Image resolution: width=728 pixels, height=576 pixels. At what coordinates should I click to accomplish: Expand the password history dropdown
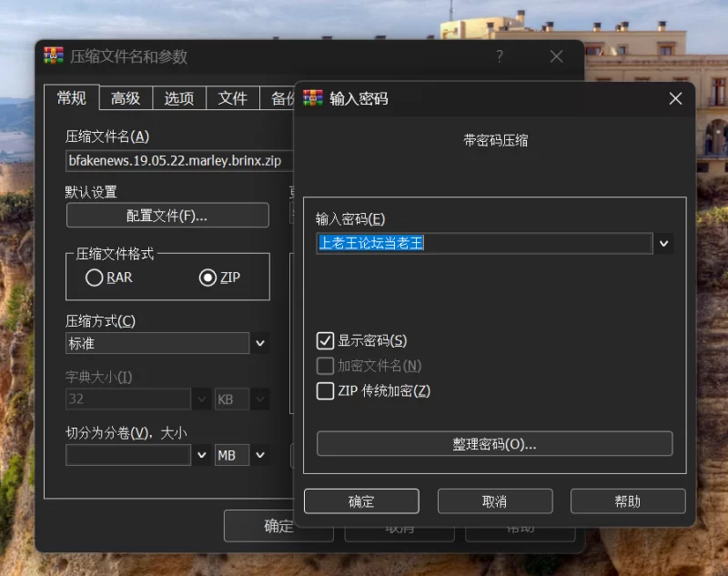click(x=664, y=243)
